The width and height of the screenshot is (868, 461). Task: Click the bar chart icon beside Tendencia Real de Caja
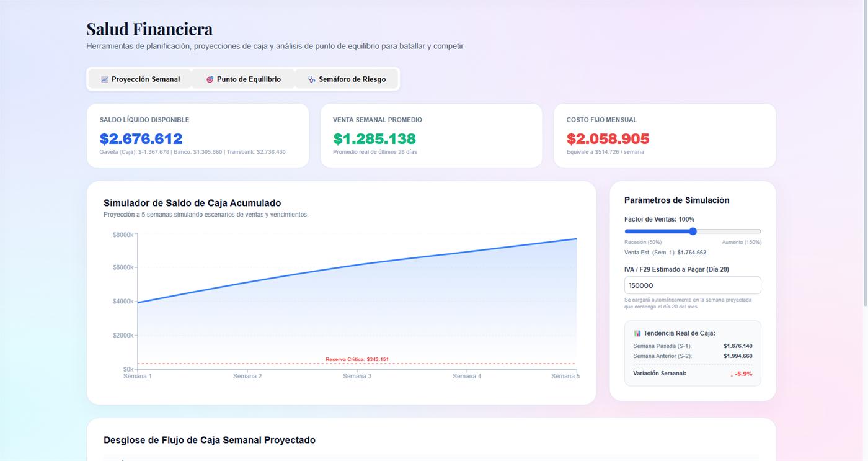coord(637,333)
